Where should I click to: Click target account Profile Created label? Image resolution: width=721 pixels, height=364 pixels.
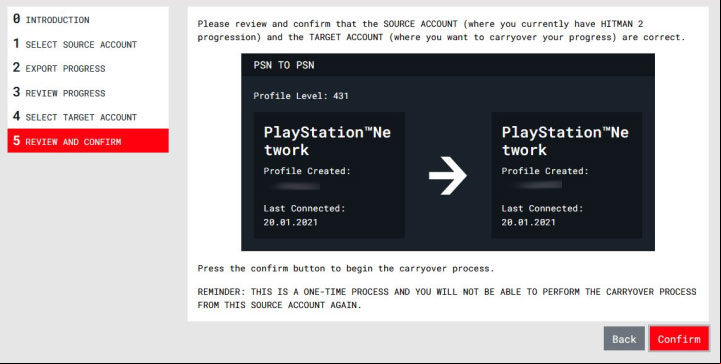pos(545,171)
